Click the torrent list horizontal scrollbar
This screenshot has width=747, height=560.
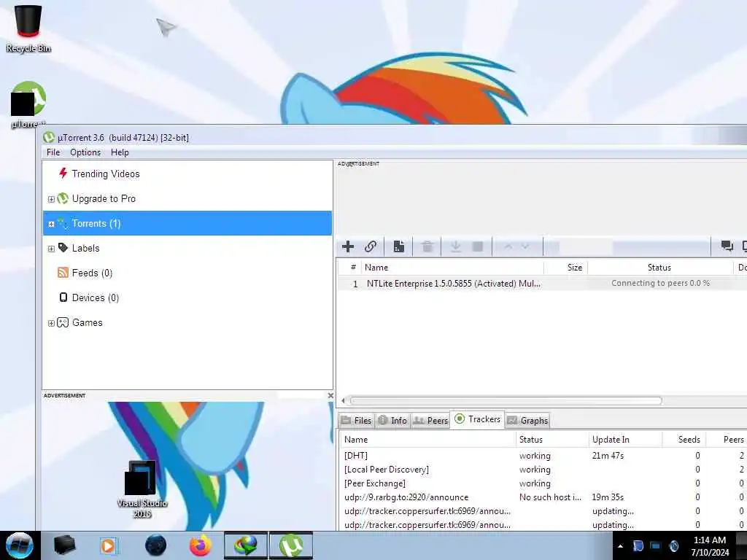tap(506, 401)
